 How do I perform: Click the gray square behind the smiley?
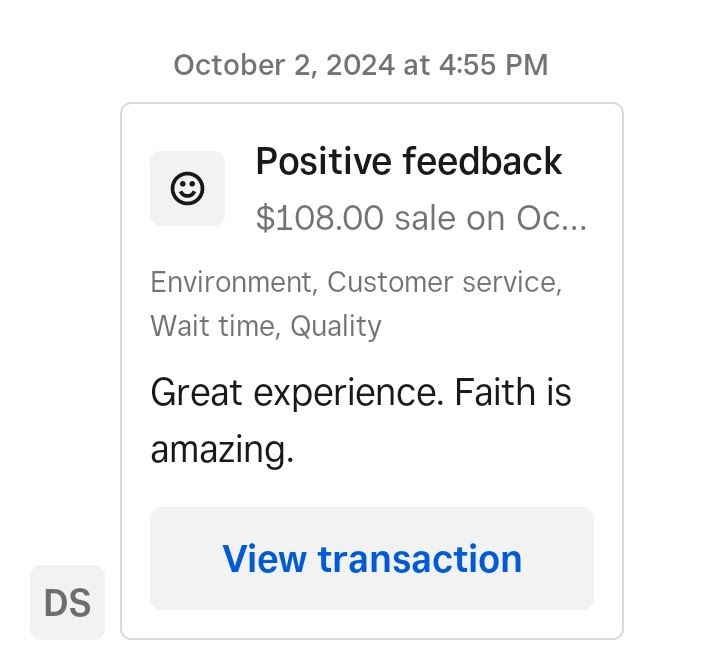click(x=187, y=188)
